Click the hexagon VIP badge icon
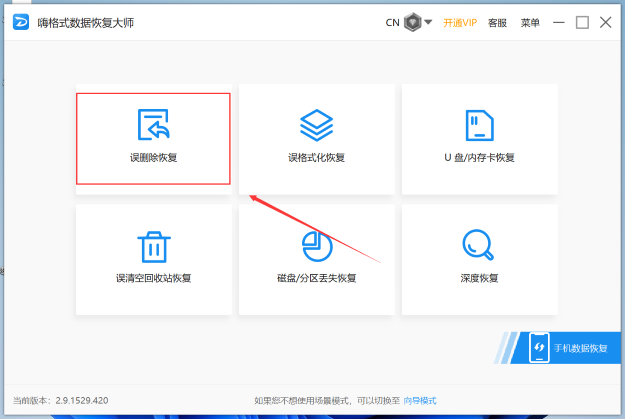This screenshot has height=419, width=625. tap(413, 22)
